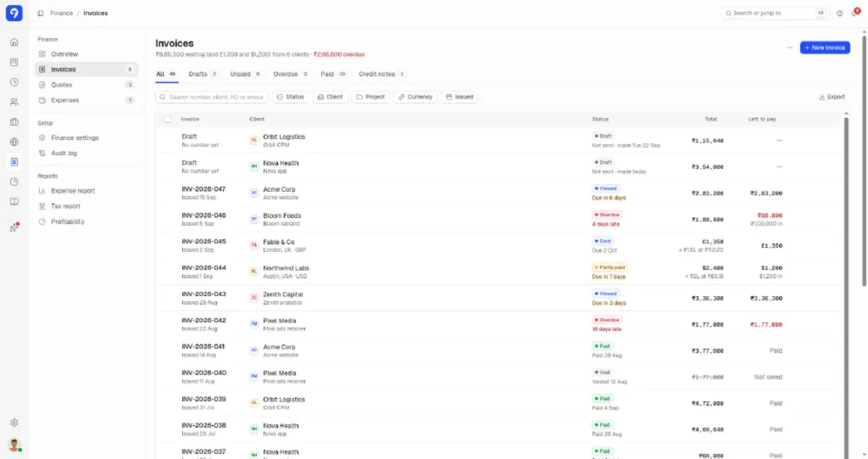Open Expenses in Finance sidebar
Image resolution: width=868 pixels, height=459 pixels.
click(x=86, y=100)
